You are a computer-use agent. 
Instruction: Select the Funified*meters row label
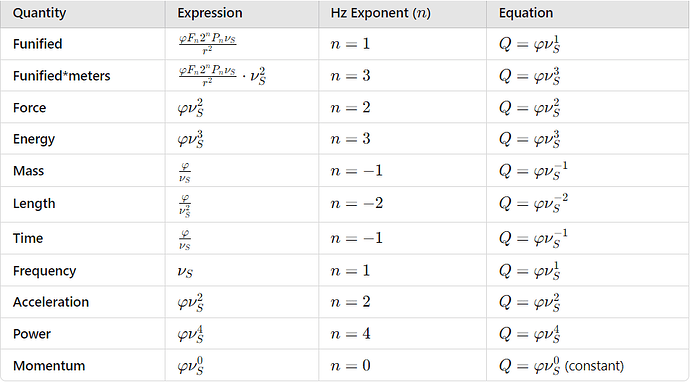click(x=62, y=76)
